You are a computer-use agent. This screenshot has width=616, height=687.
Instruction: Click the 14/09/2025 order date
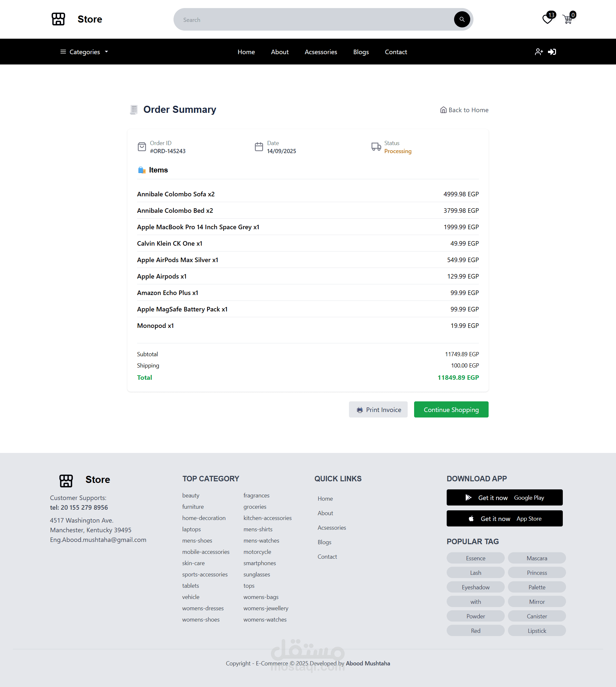[281, 151]
